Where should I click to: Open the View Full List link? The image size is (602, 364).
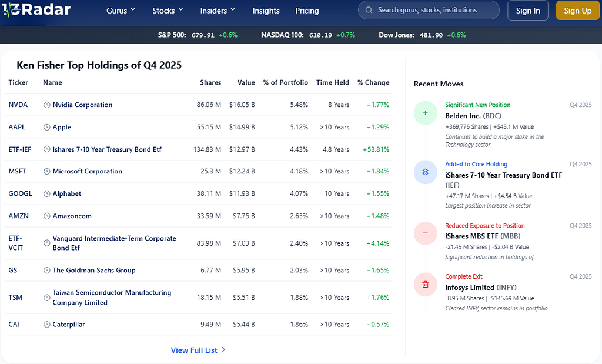(x=198, y=350)
